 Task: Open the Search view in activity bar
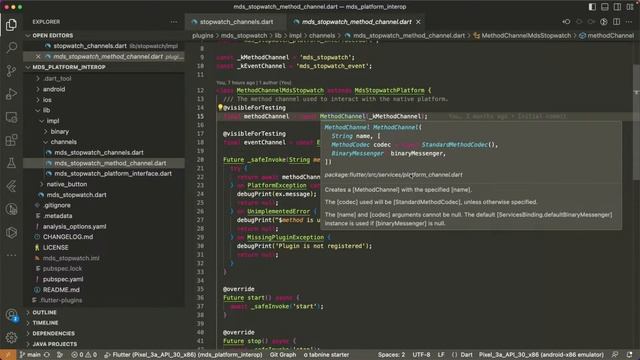(x=11, y=47)
